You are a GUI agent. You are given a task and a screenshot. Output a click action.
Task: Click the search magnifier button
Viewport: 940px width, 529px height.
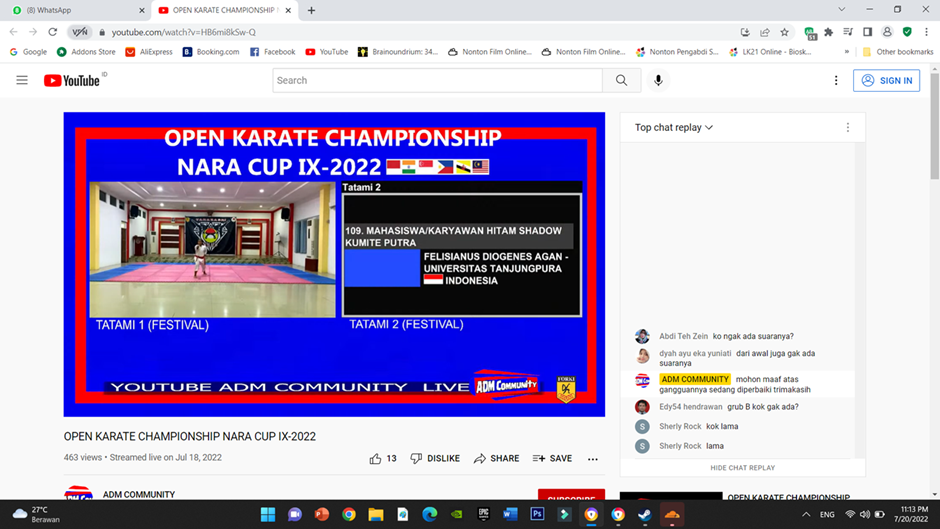pos(621,80)
